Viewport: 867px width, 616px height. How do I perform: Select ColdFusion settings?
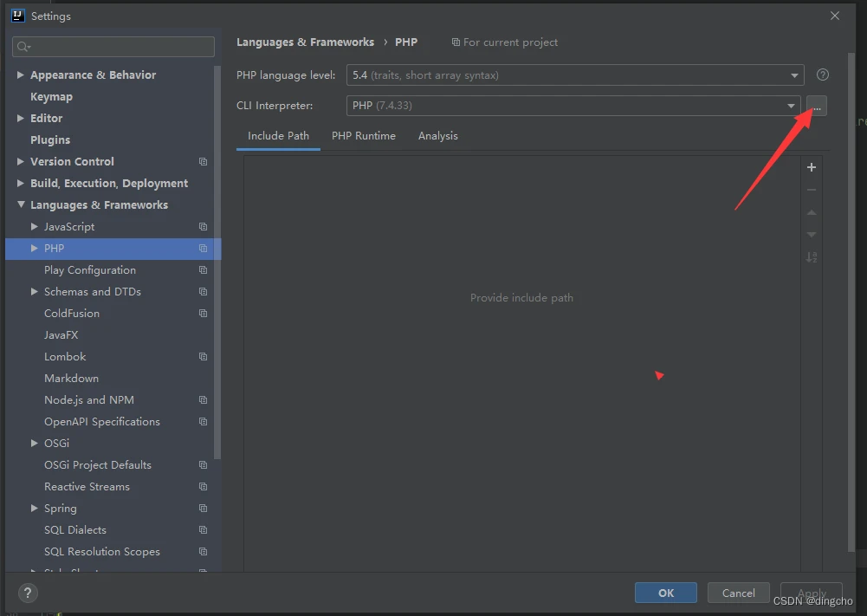(72, 313)
